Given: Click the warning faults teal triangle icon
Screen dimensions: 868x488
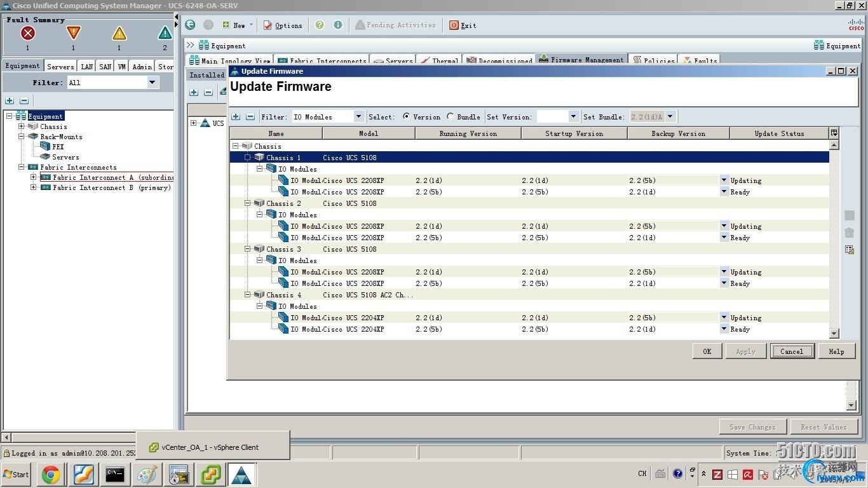Looking at the screenshot, I should pyautogui.click(x=165, y=33).
